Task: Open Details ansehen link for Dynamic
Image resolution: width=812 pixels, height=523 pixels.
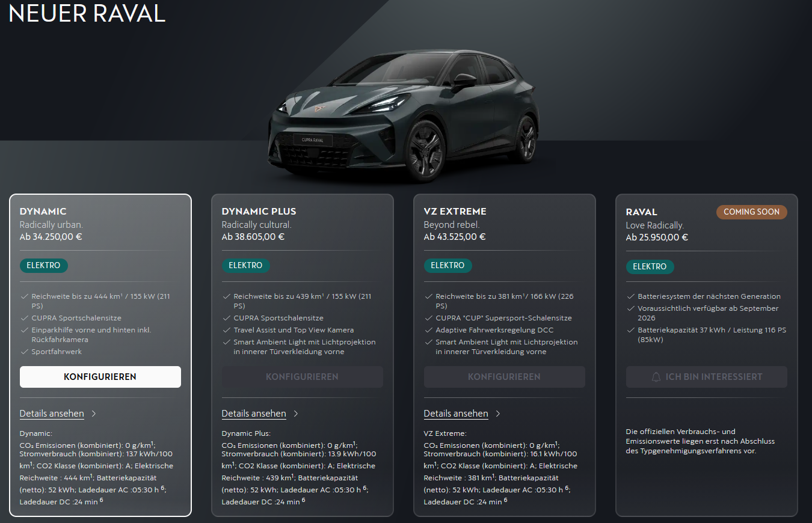Action: [x=52, y=414]
